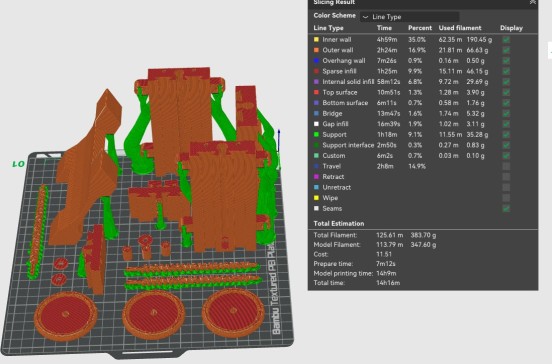This screenshot has width=552, height=364.
Task: Click the blue Overhang wall color swatch
Action: pos(316,61)
